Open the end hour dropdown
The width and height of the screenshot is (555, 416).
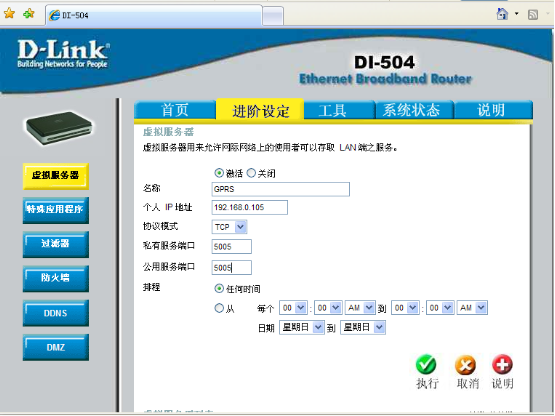(405, 308)
